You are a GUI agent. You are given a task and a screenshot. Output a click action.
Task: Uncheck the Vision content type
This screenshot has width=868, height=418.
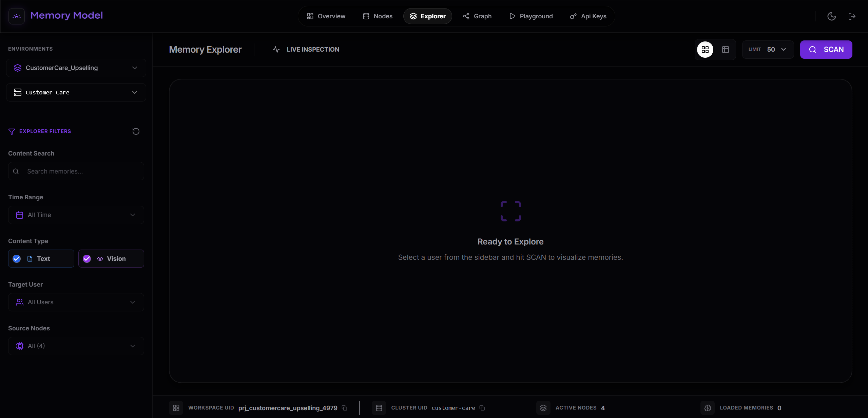click(86, 258)
